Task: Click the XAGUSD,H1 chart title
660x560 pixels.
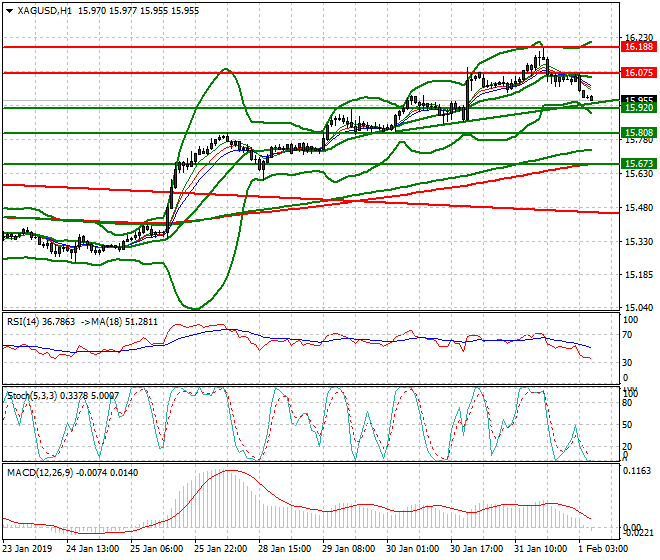Action: tap(45, 11)
